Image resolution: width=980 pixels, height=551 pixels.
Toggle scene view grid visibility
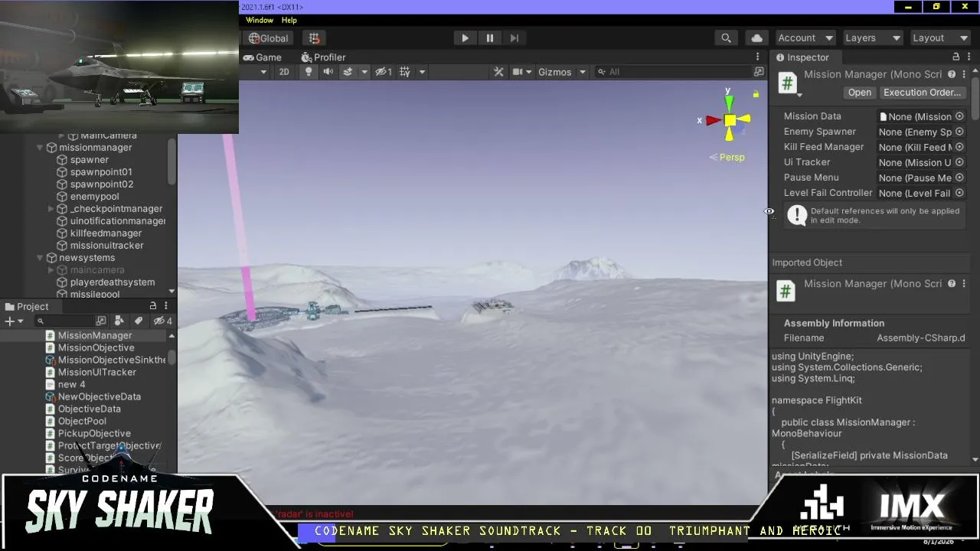coord(405,72)
